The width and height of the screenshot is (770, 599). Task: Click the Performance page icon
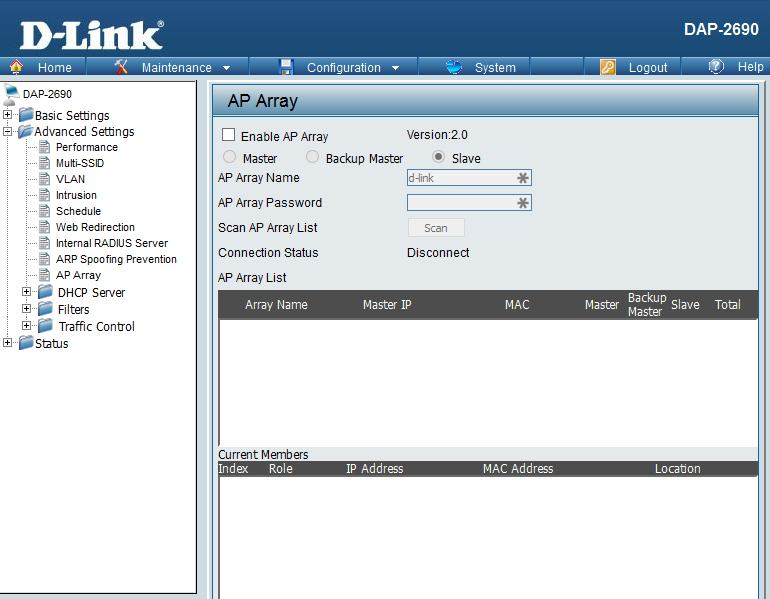pyautogui.click(x=45, y=147)
